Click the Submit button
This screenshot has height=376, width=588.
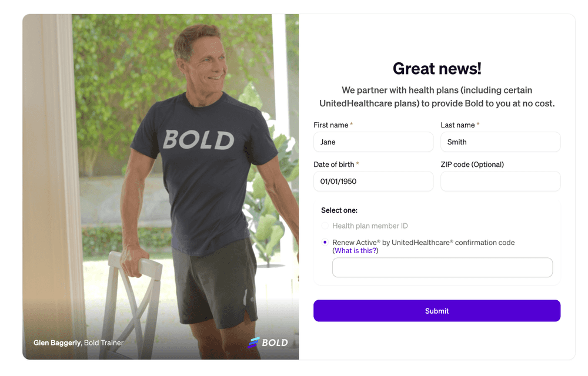(437, 310)
